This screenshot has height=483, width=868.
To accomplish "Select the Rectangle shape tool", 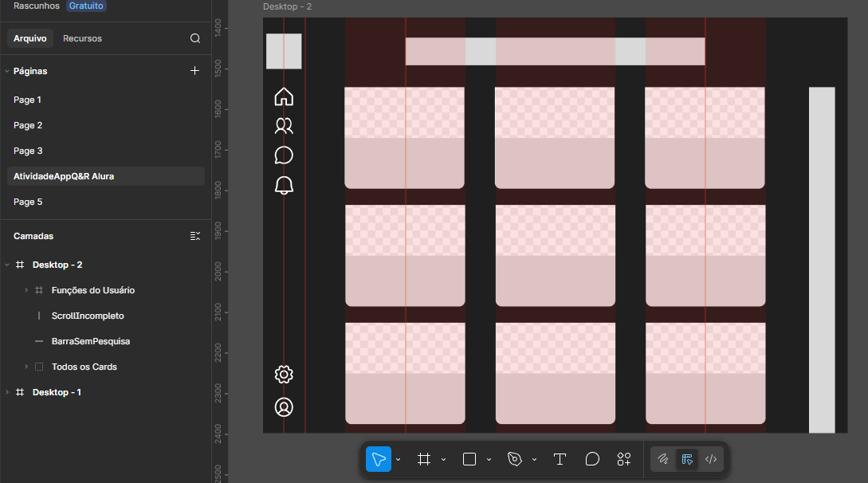I will 469,459.
